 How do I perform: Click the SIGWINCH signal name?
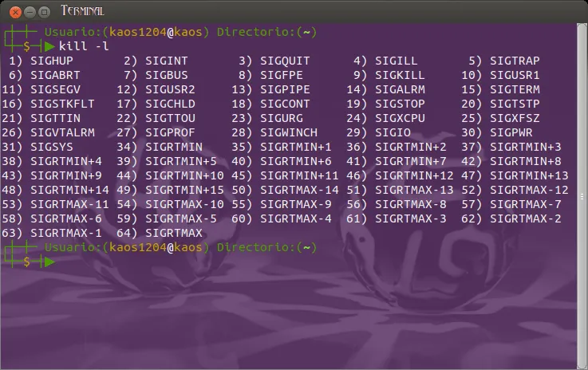point(289,132)
